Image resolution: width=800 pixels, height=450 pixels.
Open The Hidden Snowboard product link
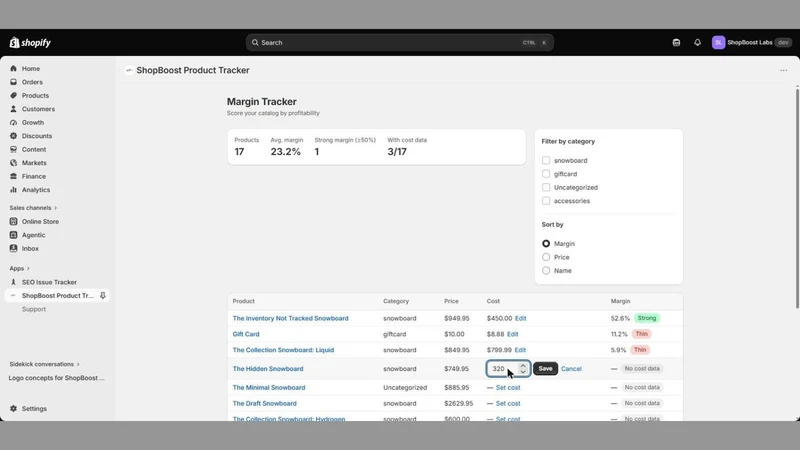268,369
